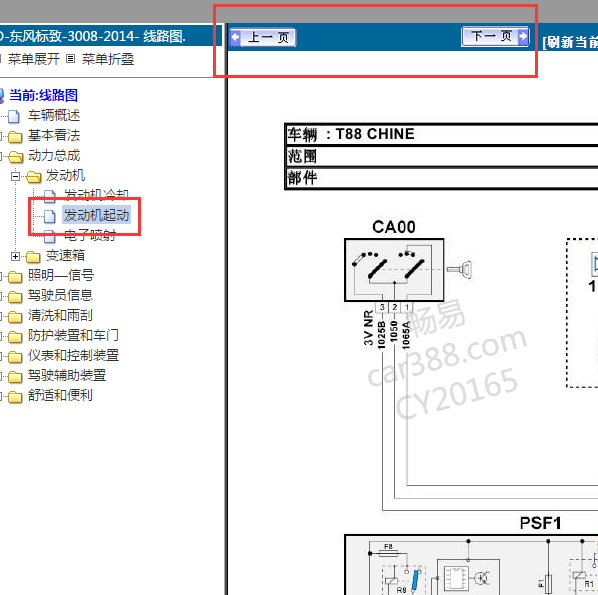Click the 范围 row in the table
598x595 pixels.
click(442, 156)
